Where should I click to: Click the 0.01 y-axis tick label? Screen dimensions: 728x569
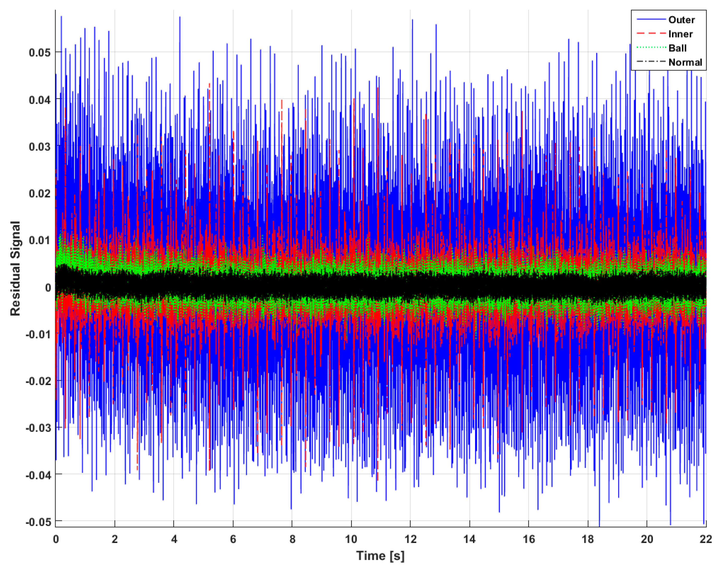[40, 240]
